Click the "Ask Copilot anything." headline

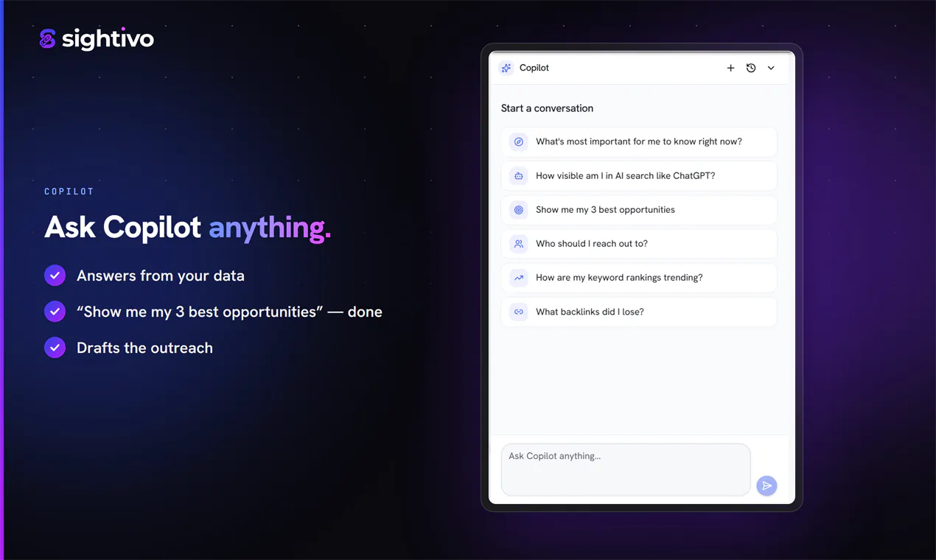pyautogui.click(x=188, y=228)
